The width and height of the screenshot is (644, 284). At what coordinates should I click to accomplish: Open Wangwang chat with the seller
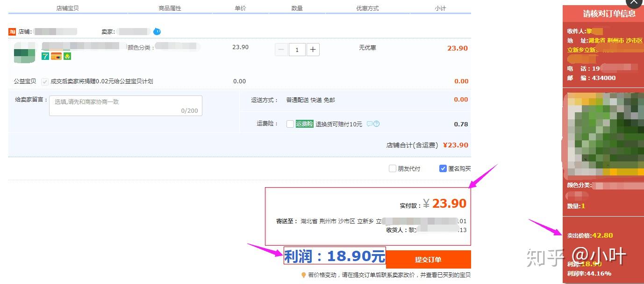coord(157,31)
